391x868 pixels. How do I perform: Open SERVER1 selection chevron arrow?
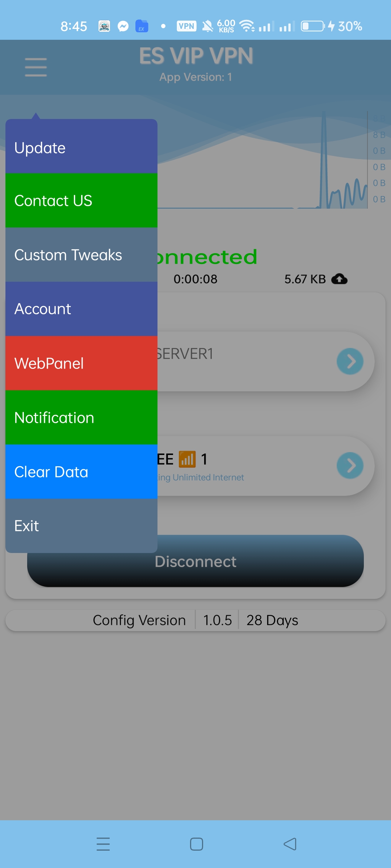[x=350, y=361]
